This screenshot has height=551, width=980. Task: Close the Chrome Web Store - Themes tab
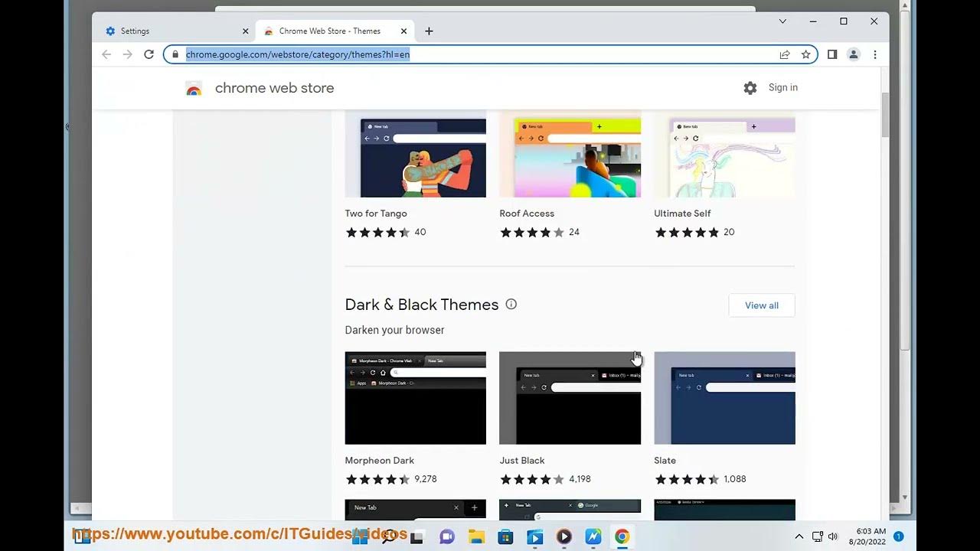pos(404,31)
